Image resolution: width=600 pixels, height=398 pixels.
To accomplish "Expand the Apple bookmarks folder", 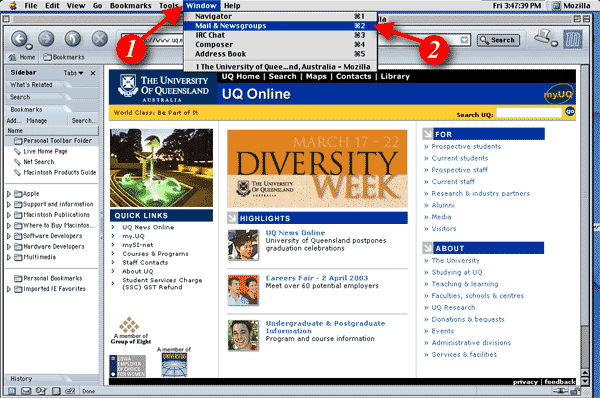I will click(9, 194).
